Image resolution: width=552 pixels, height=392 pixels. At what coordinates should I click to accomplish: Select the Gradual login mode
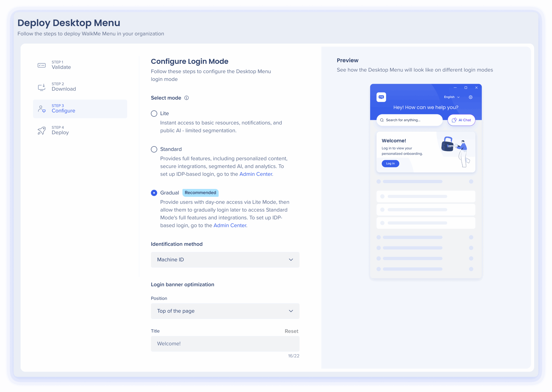tap(154, 193)
